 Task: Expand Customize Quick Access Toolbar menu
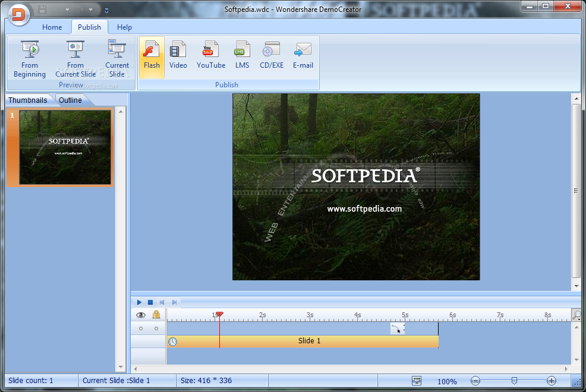pos(106,11)
